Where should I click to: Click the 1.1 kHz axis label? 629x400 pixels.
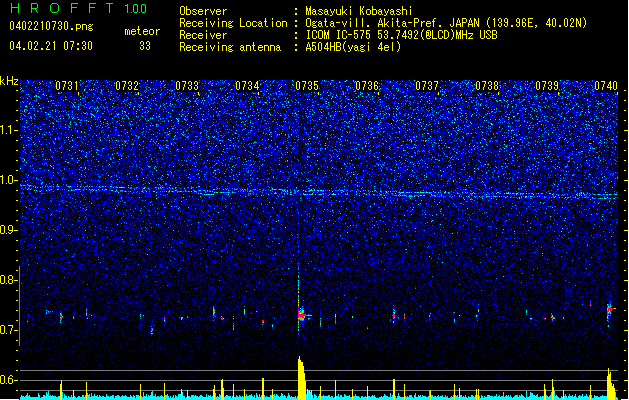[x=9, y=130]
